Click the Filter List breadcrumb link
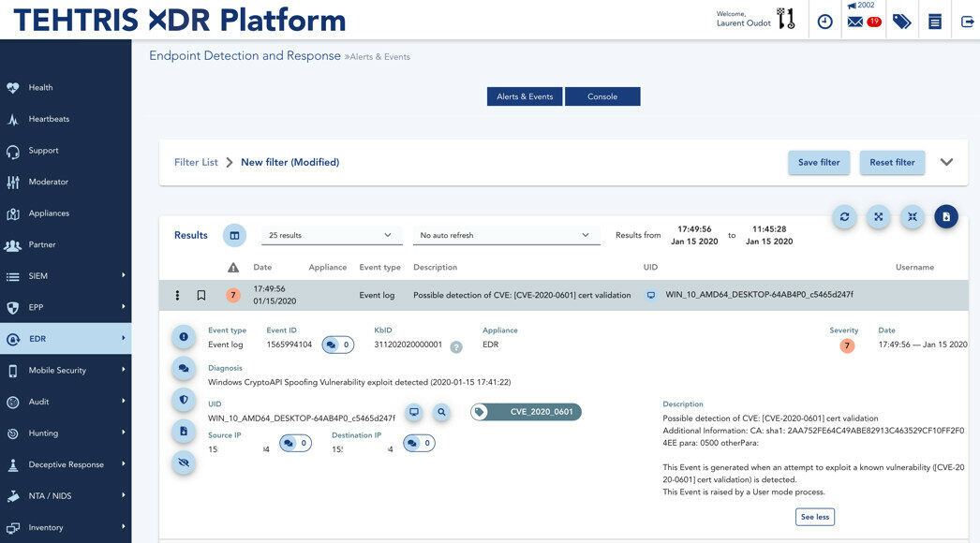980x543 pixels. tap(196, 162)
